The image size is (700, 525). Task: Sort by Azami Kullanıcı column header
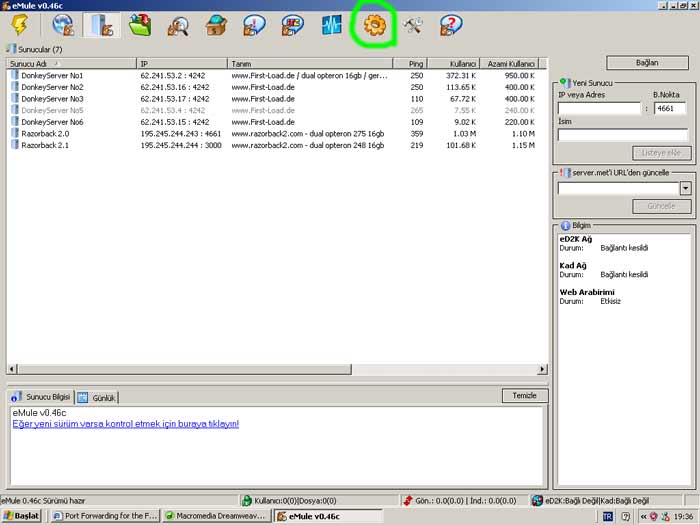coord(509,64)
